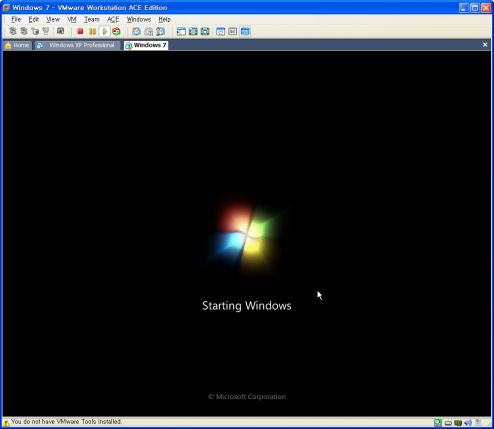
Task: Toggle the sidebar view toolbar icon
Action: (x=181, y=31)
